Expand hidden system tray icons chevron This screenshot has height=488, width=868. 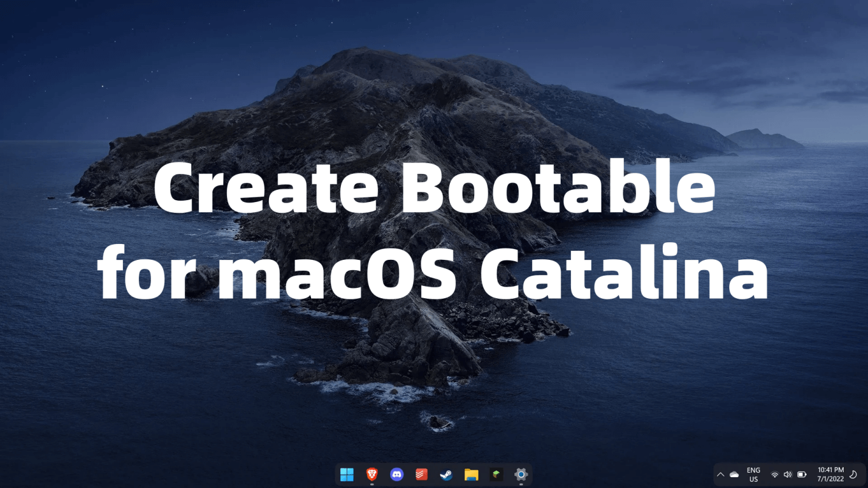click(721, 475)
